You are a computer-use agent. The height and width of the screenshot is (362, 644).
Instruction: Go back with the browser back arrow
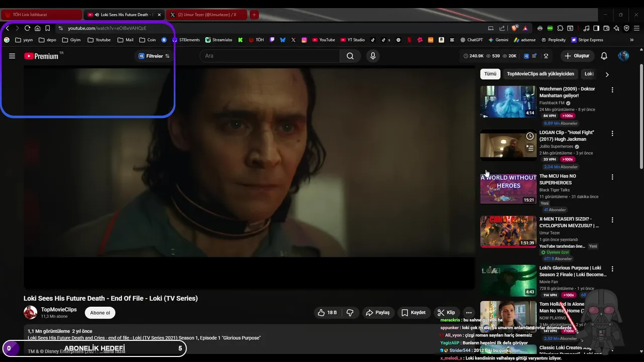tap(7, 28)
